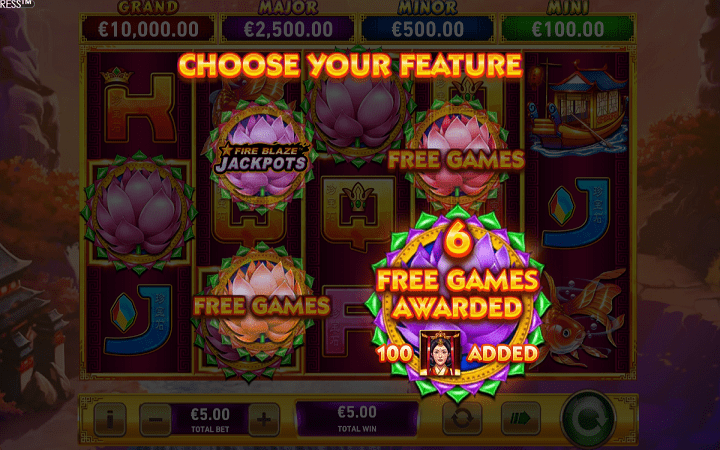Select the unrevealed lotus on first reel

(x=139, y=212)
